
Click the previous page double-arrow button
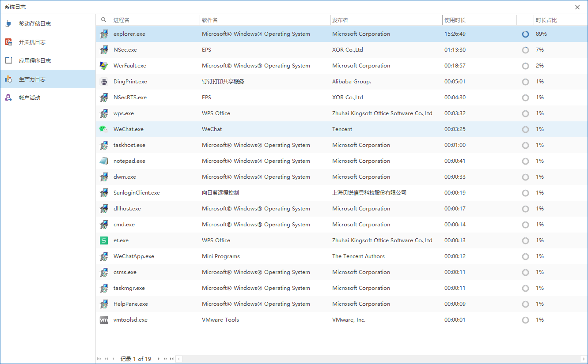[x=106, y=359]
